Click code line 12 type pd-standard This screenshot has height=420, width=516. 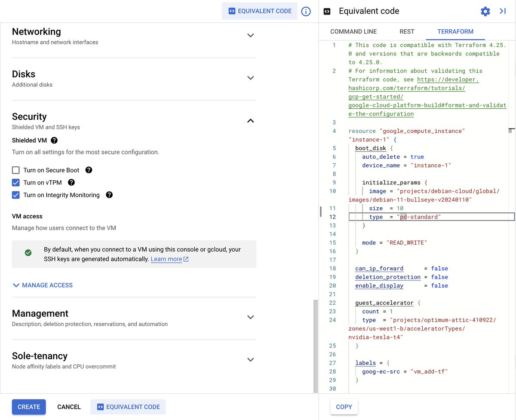431,217
